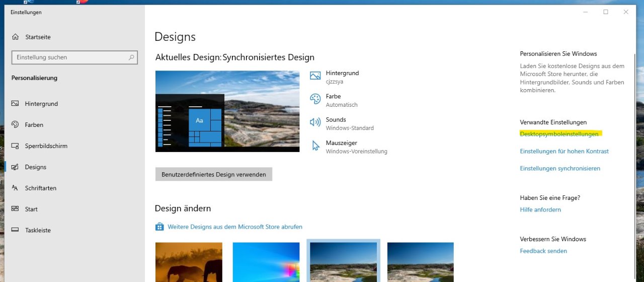
Task: Click the Einstellung suchen search field
Action: 74,57
